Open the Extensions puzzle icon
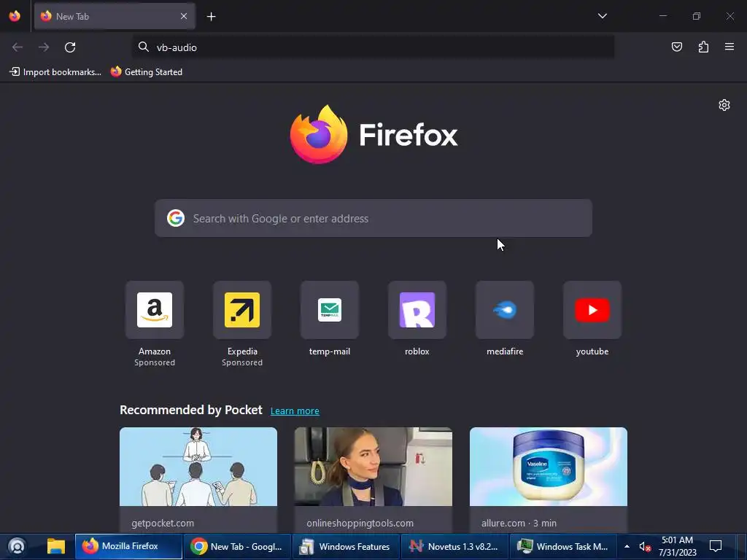747x560 pixels. (x=703, y=47)
